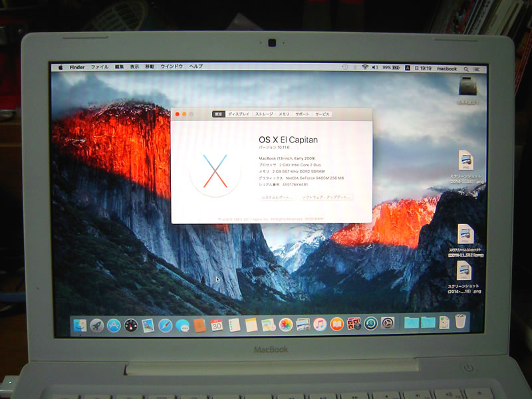The width and height of the screenshot is (532, 399).
Task: Open Safari compass icon in Dock
Action: tap(165, 325)
